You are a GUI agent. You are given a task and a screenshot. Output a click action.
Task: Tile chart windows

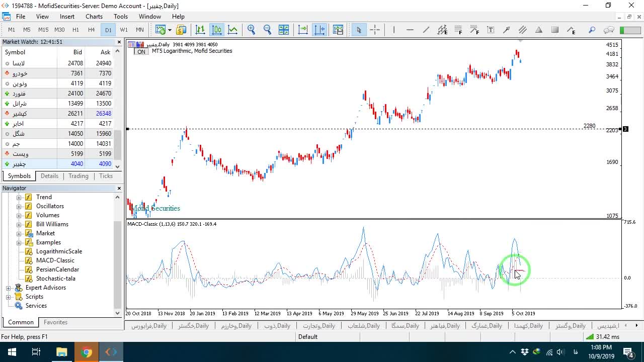pyautogui.click(x=284, y=30)
